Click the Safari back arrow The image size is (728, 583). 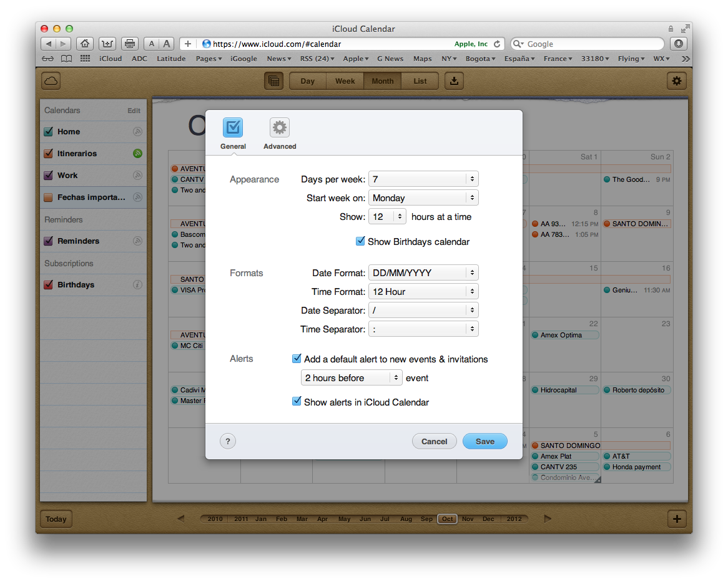click(x=48, y=44)
